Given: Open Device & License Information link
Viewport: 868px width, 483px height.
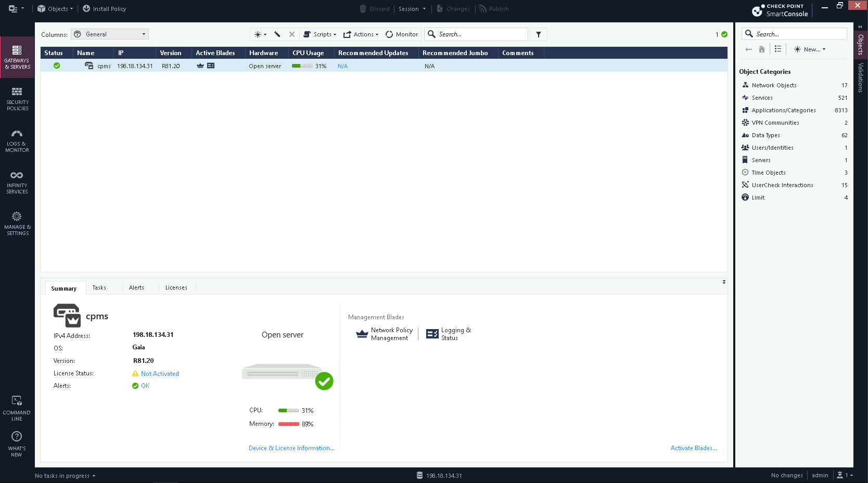Looking at the screenshot, I should (x=291, y=448).
